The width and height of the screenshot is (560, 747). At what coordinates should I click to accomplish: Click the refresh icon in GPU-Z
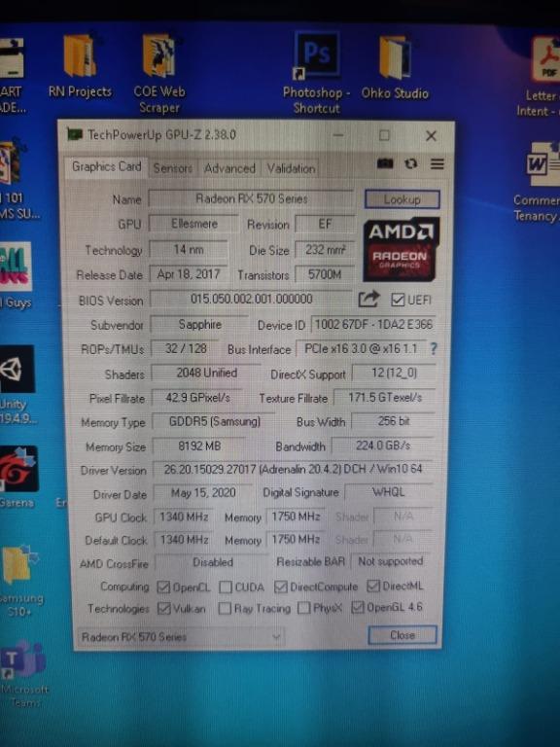pos(411,163)
